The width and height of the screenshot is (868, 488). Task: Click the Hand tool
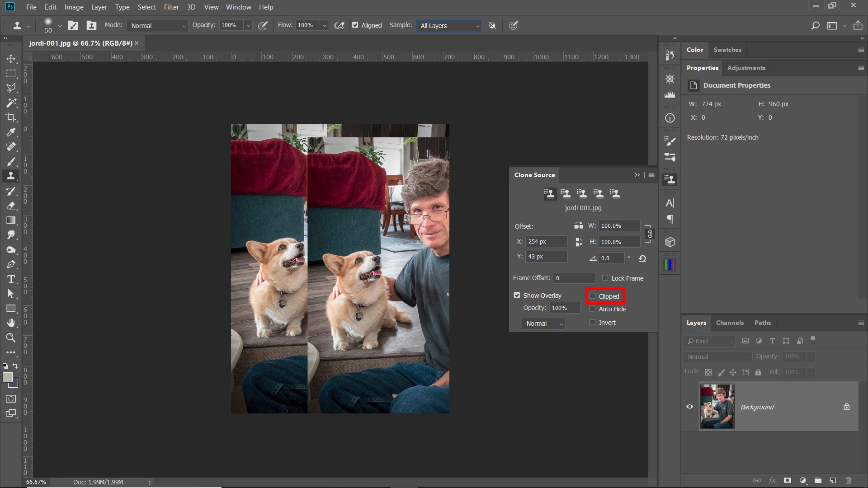point(11,323)
